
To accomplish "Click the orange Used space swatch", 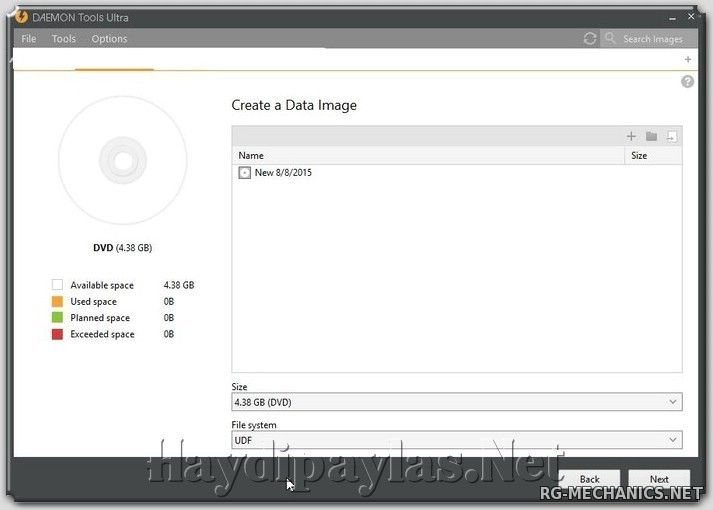I will pyautogui.click(x=57, y=302).
